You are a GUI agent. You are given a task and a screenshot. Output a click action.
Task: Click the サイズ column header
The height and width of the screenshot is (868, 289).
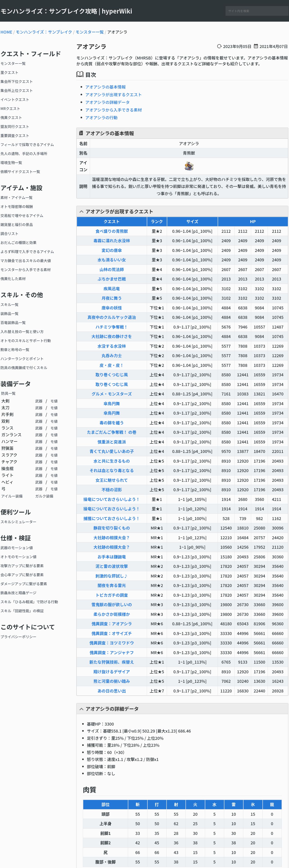[192, 221]
